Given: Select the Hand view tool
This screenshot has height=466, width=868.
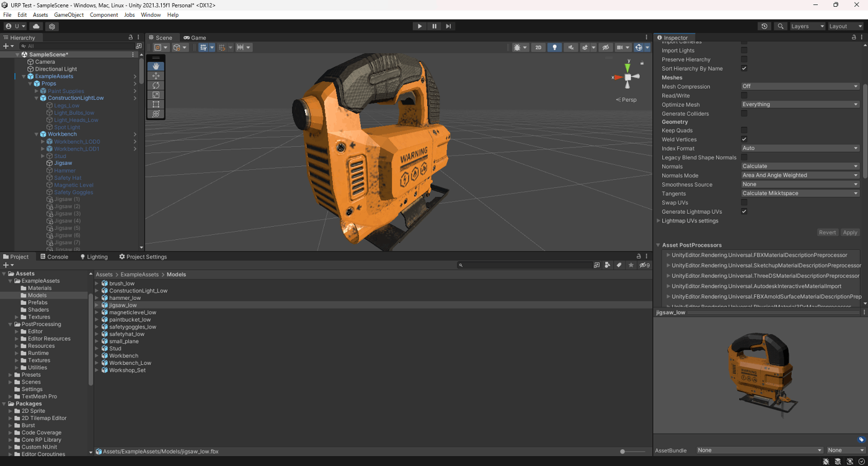Looking at the screenshot, I should 156,66.
